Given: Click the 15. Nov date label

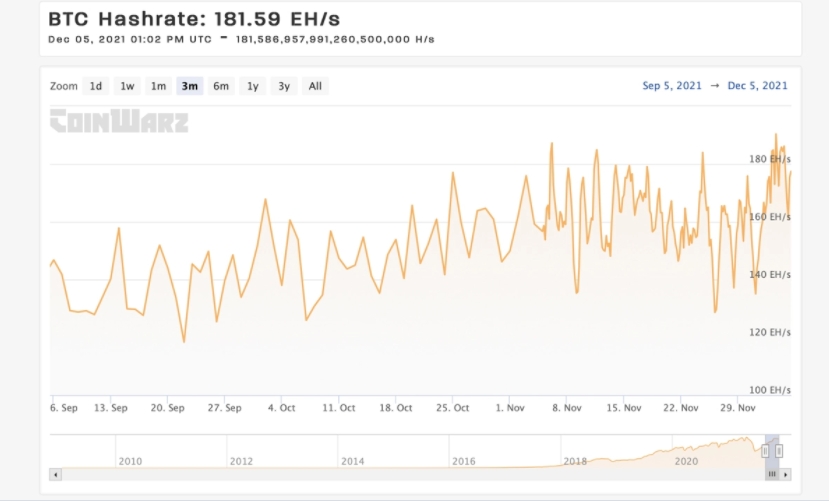Looking at the screenshot, I should coord(624,408).
